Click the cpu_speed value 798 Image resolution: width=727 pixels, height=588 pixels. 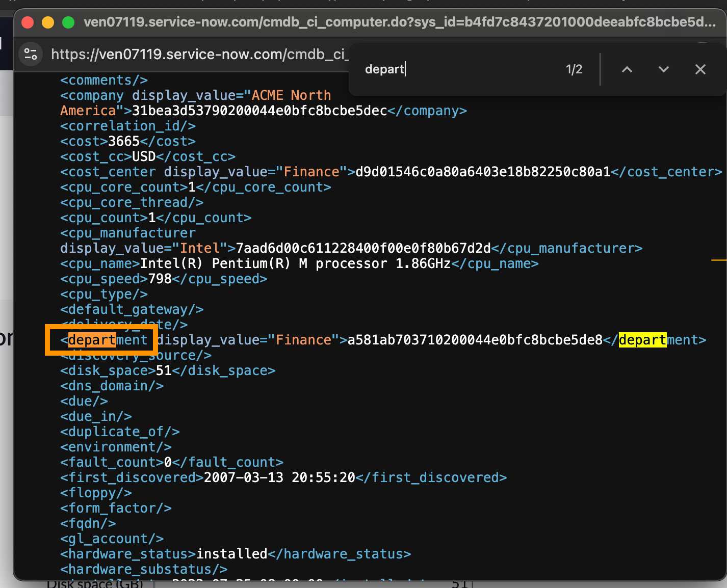pyautogui.click(x=160, y=279)
